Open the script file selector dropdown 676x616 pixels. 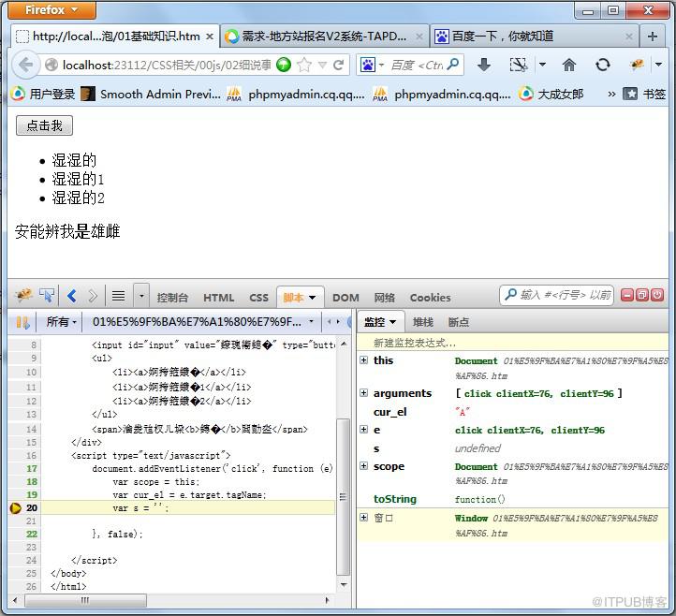202,322
